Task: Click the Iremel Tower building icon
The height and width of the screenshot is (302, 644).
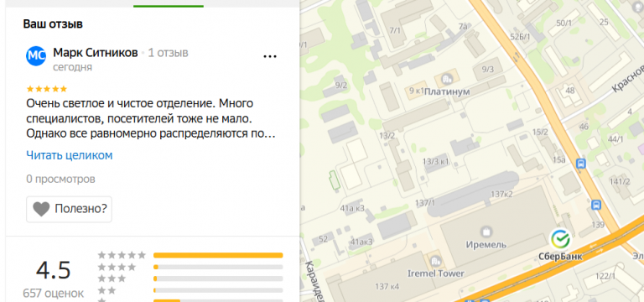Action: pyautogui.click(x=435, y=260)
